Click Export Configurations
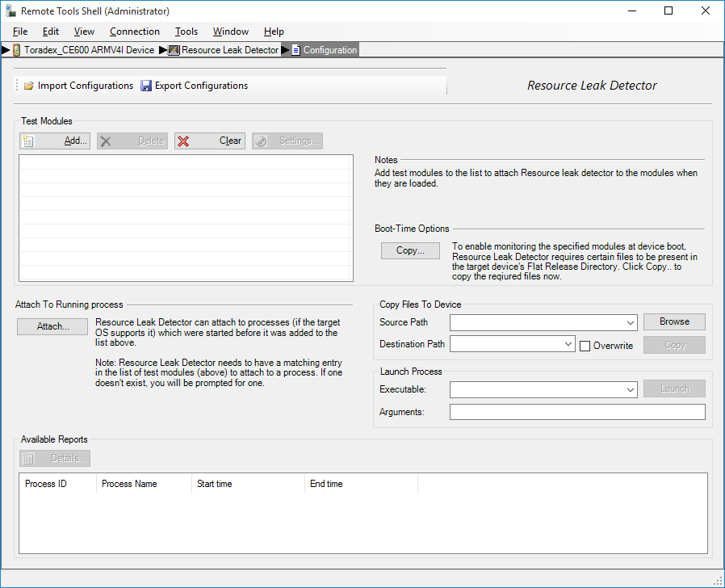Screen dimensions: 725x588 coord(195,86)
